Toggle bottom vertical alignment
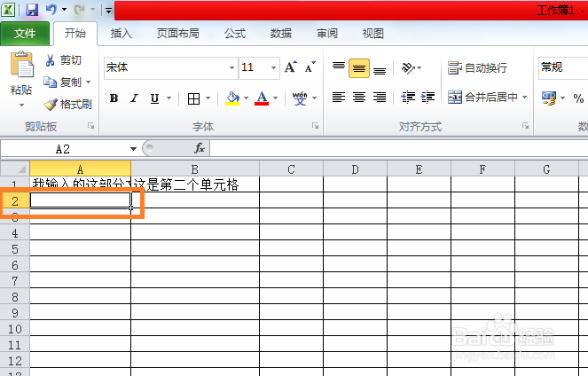Image resolution: width=588 pixels, height=376 pixels. pos(380,69)
